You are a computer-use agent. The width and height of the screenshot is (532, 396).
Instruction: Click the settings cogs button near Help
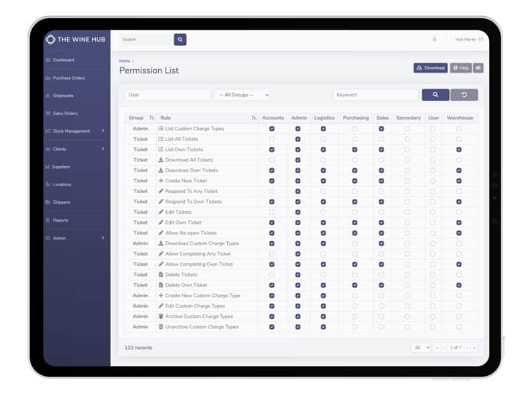pos(478,68)
